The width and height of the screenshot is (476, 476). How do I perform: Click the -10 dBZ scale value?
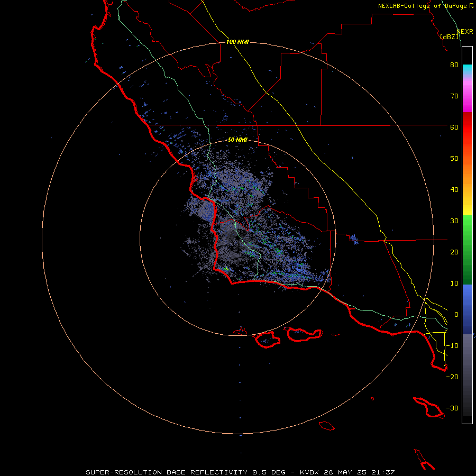452,345
